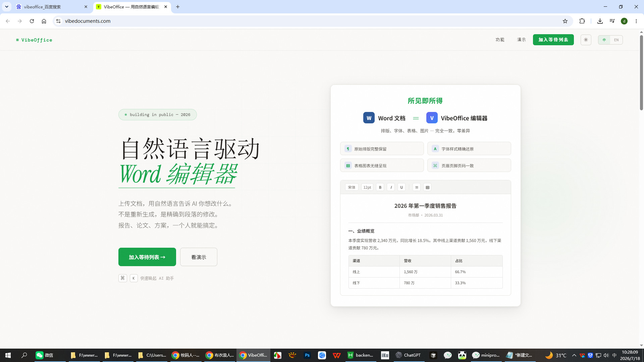
Task: Click the VibeOffice logo in the page header
Action: click(34, 40)
